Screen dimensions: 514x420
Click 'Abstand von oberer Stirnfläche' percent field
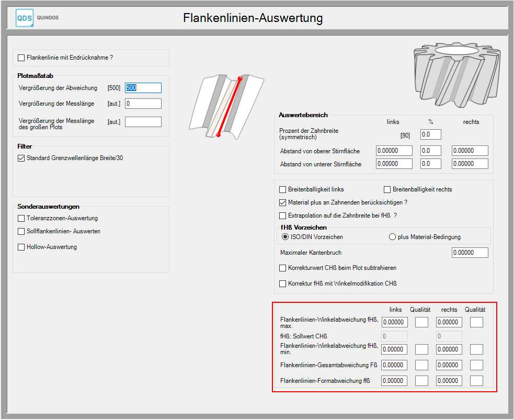point(431,151)
